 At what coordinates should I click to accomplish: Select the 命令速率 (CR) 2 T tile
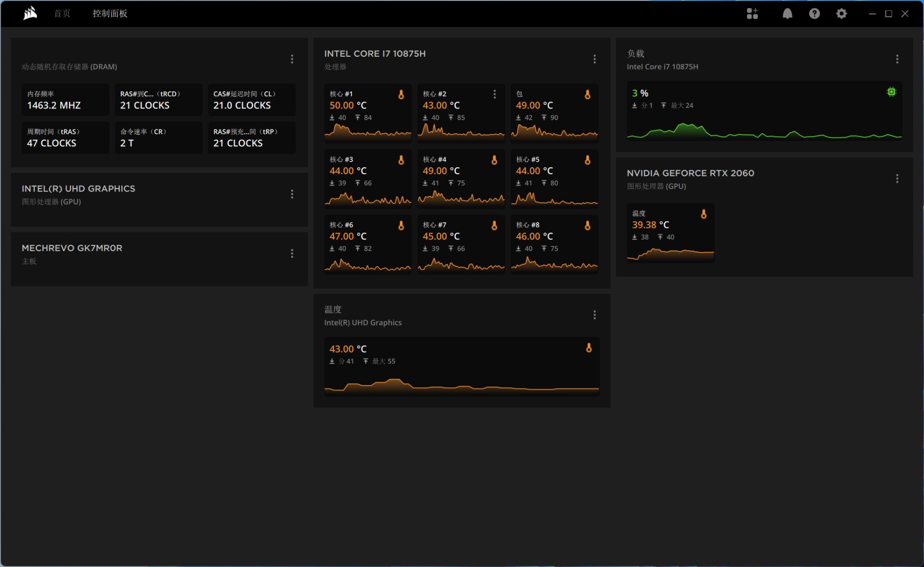(158, 138)
